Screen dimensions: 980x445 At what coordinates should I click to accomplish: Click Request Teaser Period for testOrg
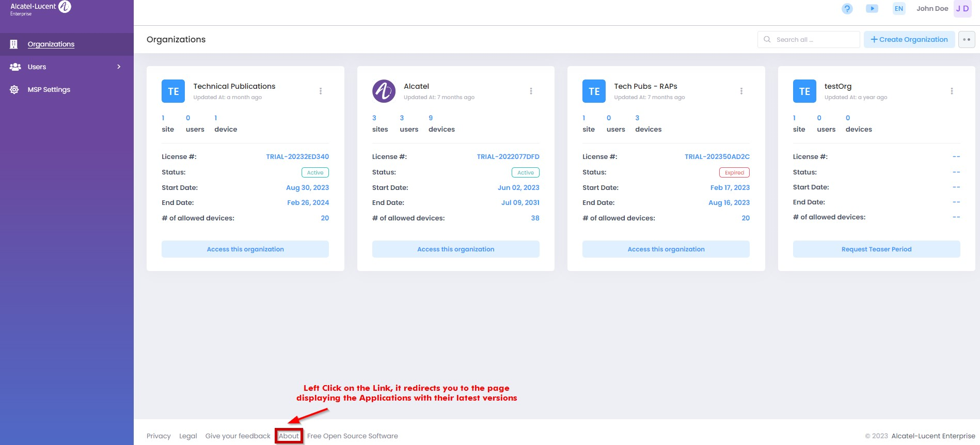[x=877, y=249]
